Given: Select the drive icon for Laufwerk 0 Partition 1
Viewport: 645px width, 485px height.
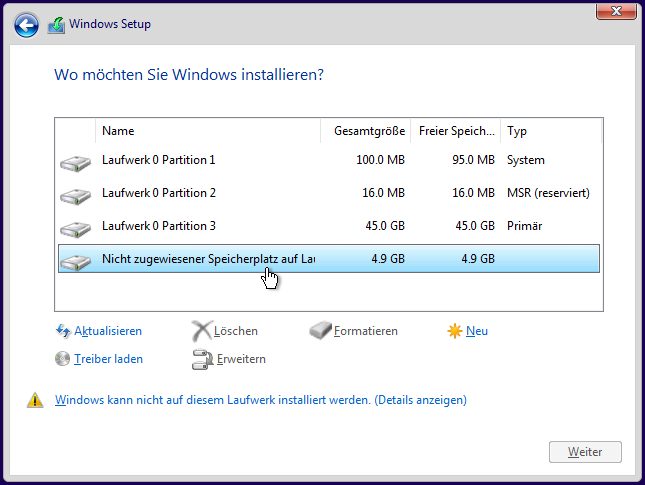Looking at the screenshot, I should click(x=75, y=163).
